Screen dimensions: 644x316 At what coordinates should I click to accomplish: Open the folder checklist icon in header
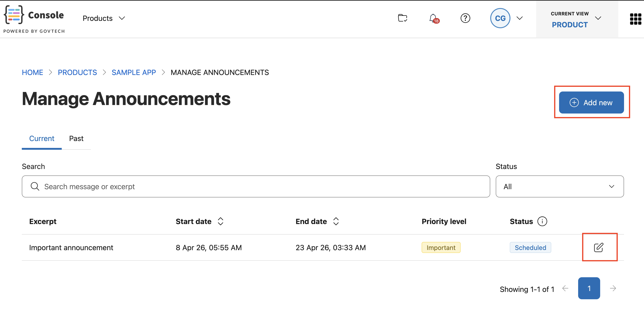tap(403, 18)
